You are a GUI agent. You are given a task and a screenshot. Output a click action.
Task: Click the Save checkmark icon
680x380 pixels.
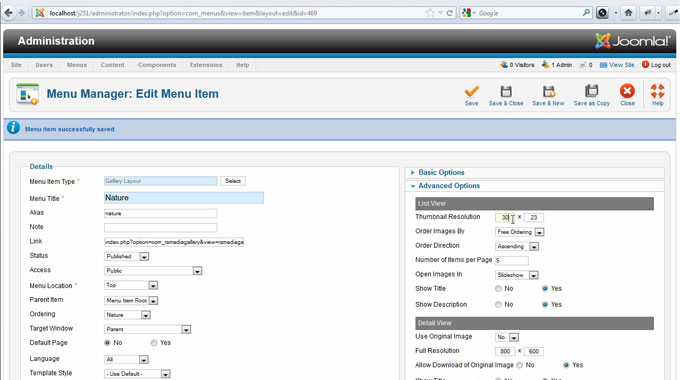(x=471, y=92)
